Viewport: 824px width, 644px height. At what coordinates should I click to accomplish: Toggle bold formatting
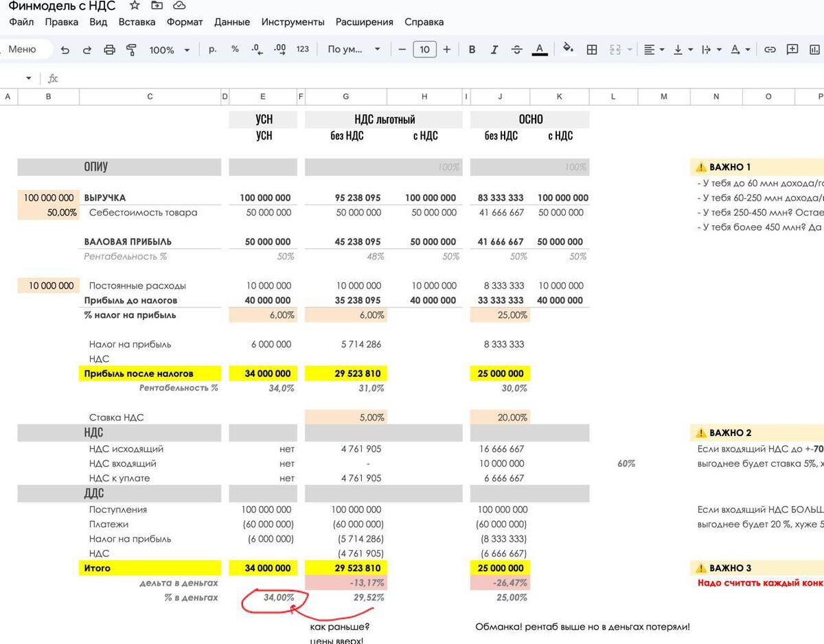click(472, 49)
